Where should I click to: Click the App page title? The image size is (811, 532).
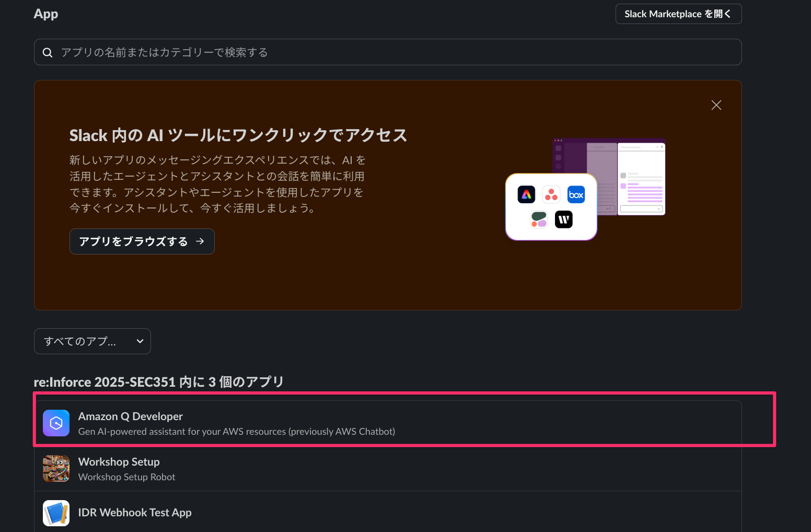pos(46,14)
